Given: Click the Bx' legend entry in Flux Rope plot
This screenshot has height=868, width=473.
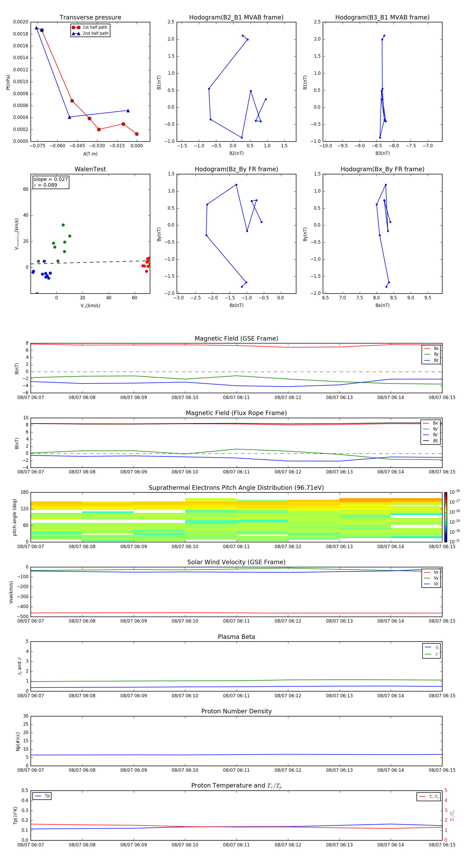Looking at the screenshot, I should (x=431, y=423).
